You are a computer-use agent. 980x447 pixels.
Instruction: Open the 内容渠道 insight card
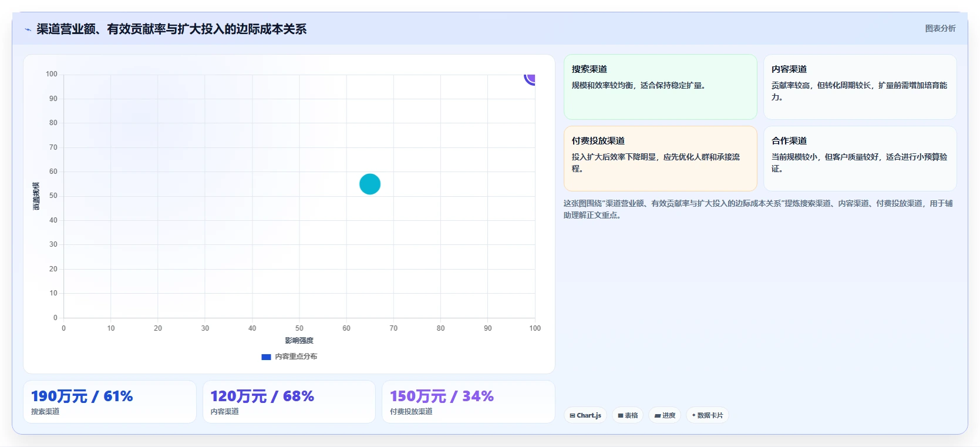pyautogui.click(x=860, y=87)
